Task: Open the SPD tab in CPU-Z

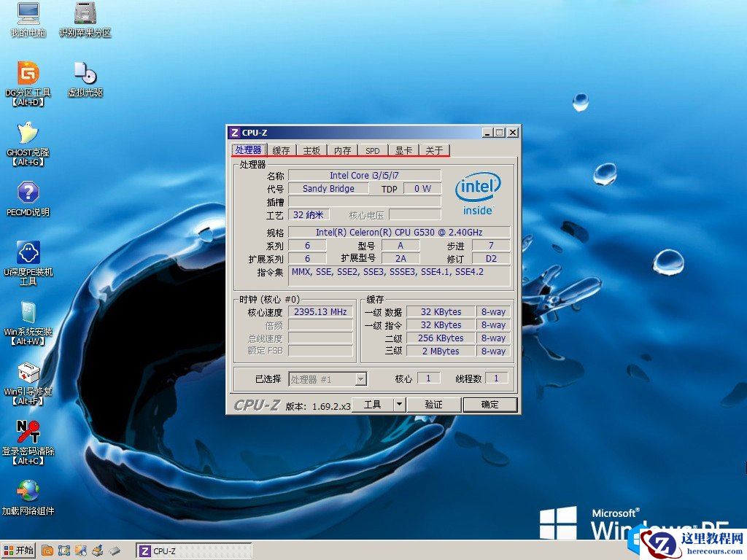Action: pos(372,150)
